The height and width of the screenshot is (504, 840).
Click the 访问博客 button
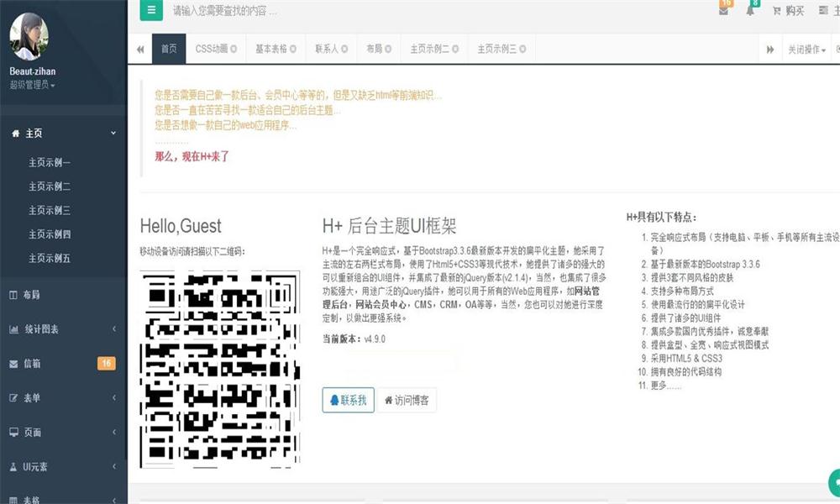coord(407,400)
